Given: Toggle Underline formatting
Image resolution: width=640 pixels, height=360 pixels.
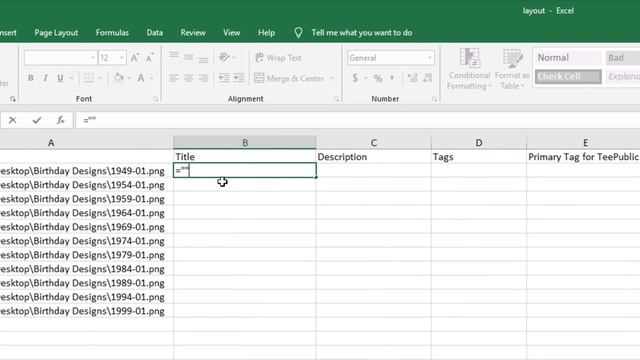Looking at the screenshot, I should [x=60, y=78].
